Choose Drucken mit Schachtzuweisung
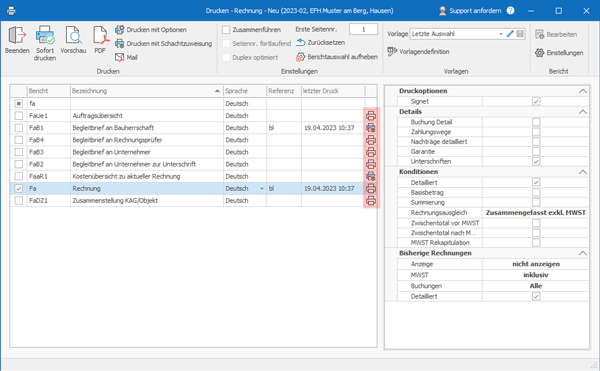 tap(163, 44)
